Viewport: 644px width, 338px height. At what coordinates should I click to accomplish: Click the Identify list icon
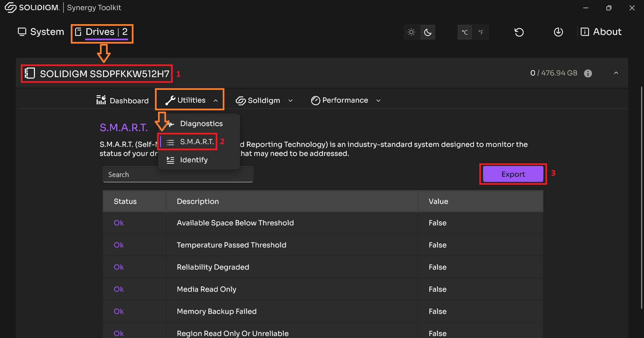pyautogui.click(x=170, y=160)
